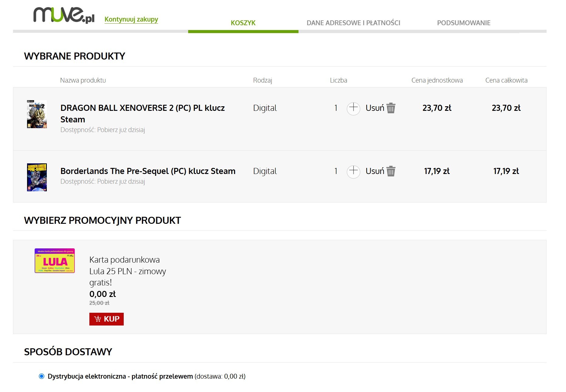Viewport: 566px width, 392px height.
Task: Click Dystrybucja elektroniczna - płatność przelewem label
Action: coord(120,376)
